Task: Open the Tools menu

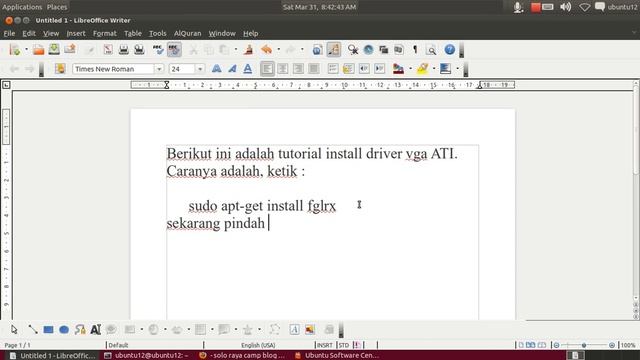Action: tap(158, 33)
